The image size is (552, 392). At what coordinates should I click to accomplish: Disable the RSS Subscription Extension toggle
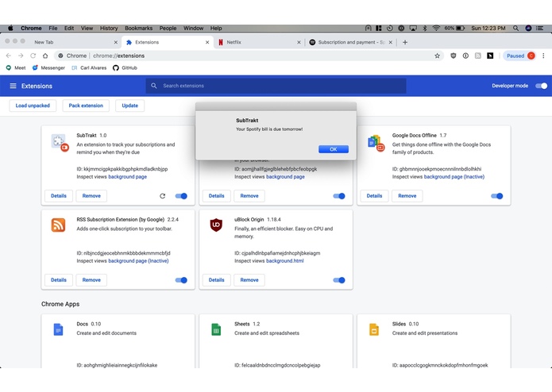181,280
